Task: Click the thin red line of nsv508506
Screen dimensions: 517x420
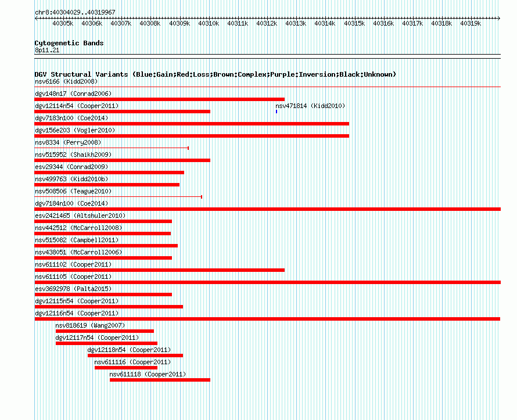Action: point(119,197)
